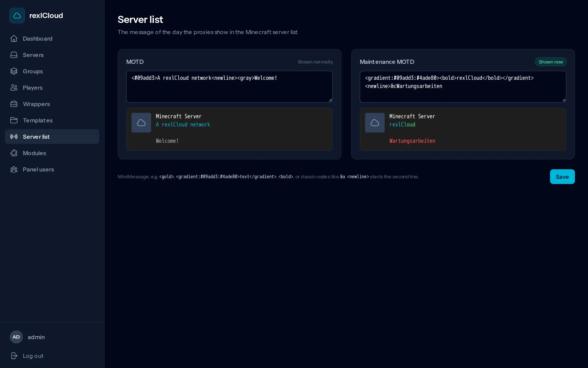Click the Maintenance MOTD card title
588x368 pixels.
click(387, 62)
